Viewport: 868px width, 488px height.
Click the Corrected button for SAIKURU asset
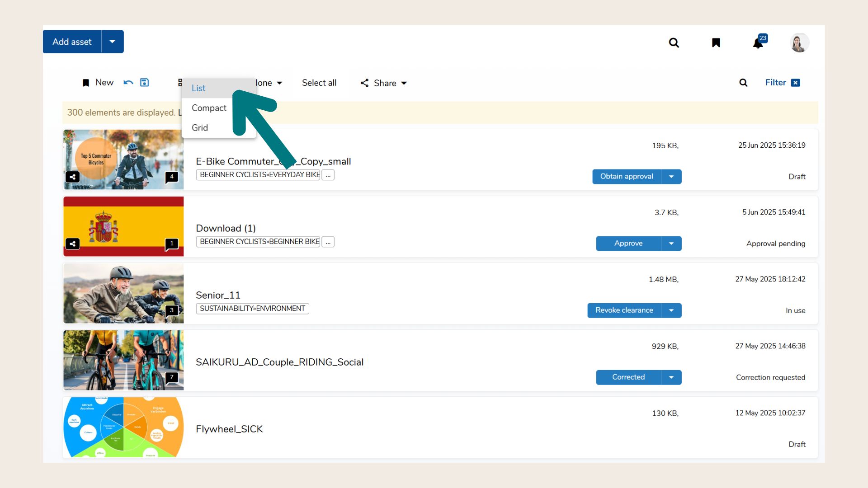click(x=628, y=377)
